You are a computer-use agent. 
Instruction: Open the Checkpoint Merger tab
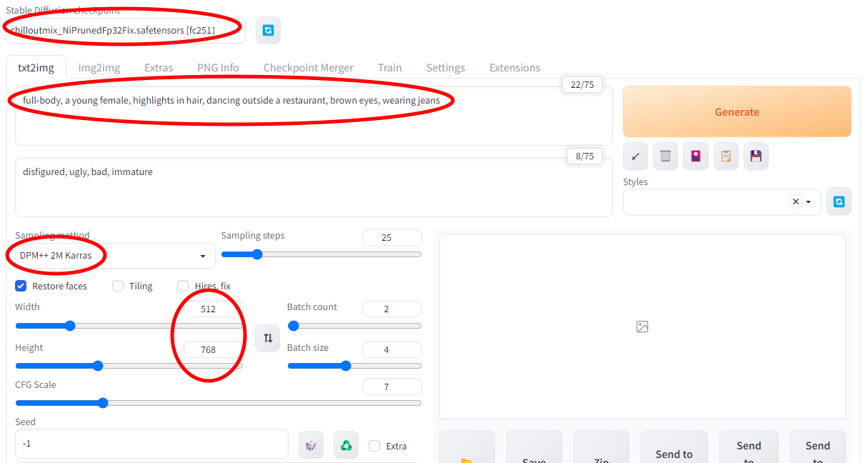coord(309,67)
